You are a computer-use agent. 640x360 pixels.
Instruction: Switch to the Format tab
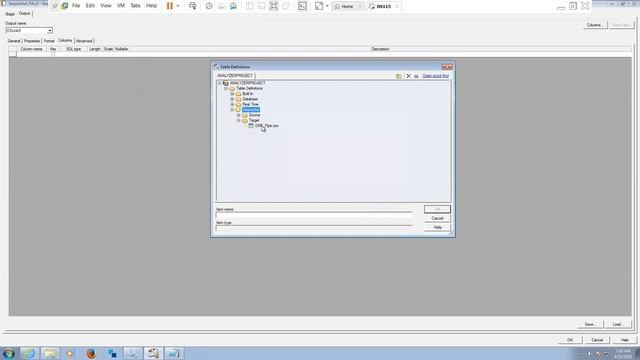click(49, 41)
